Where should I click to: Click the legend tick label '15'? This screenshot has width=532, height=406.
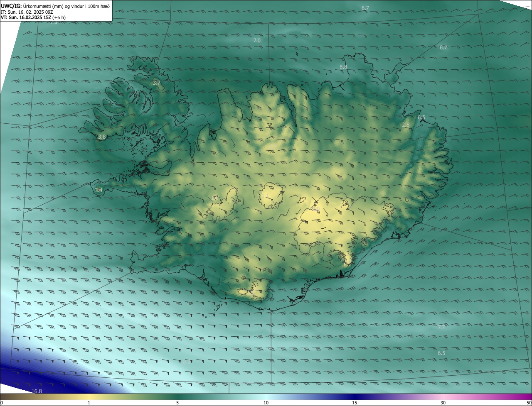pyautogui.click(x=355, y=403)
